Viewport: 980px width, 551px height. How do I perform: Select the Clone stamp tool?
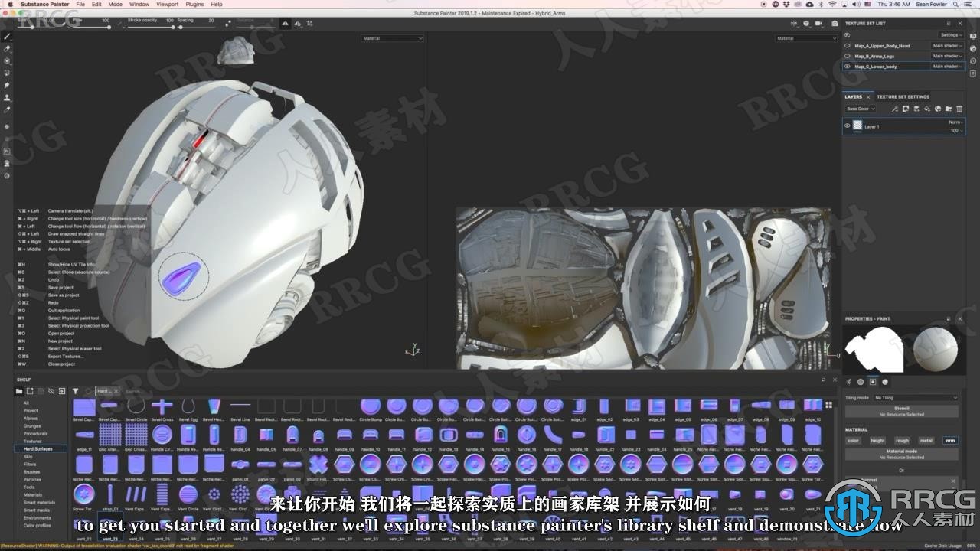click(7, 97)
